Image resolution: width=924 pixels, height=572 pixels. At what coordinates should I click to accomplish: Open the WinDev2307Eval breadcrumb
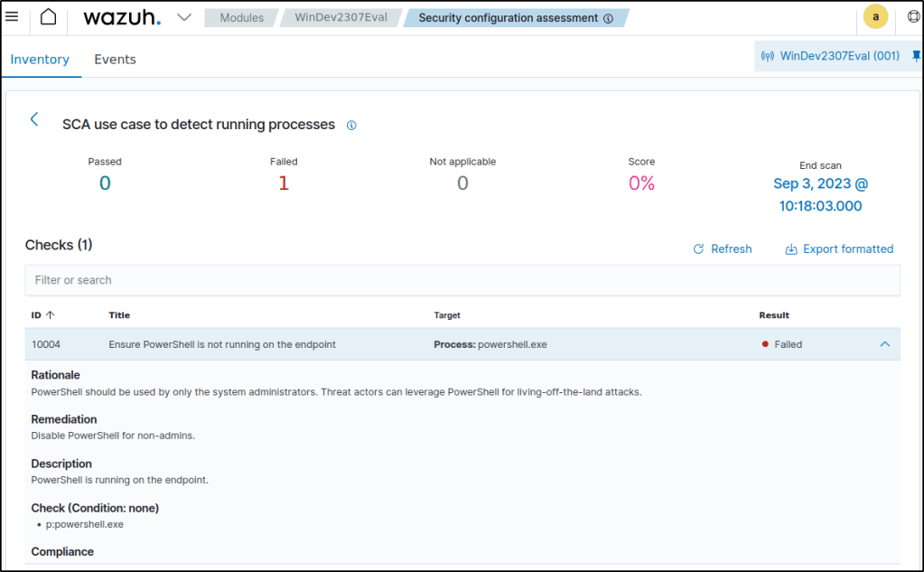click(x=347, y=18)
